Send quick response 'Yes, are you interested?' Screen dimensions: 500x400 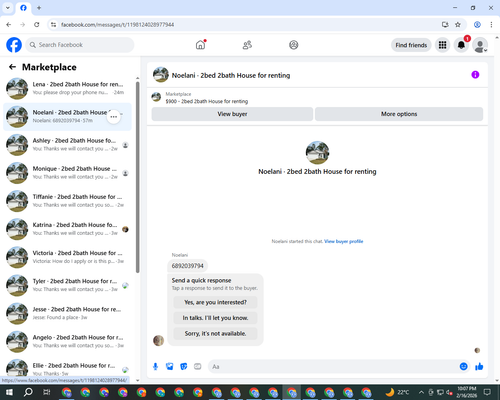215,302
